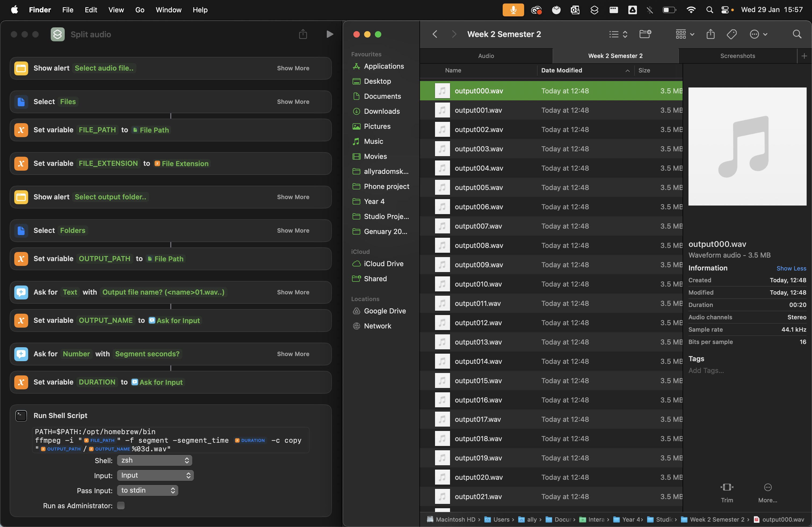This screenshot has width=812, height=527.
Task: Create a new folder in Finder
Action: coord(645,34)
